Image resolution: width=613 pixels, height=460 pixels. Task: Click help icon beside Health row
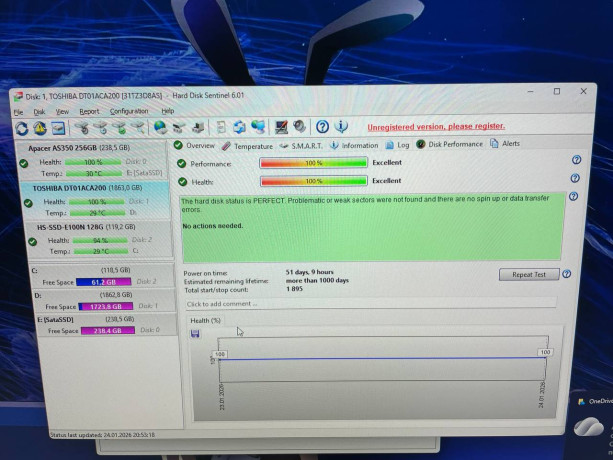click(575, 178)
